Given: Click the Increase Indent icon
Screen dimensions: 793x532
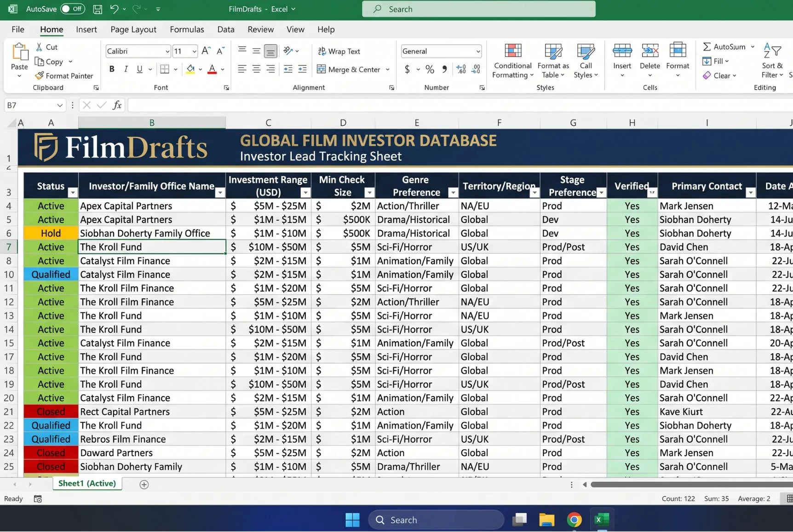Looking at the screenshot, I should [302, 69].
